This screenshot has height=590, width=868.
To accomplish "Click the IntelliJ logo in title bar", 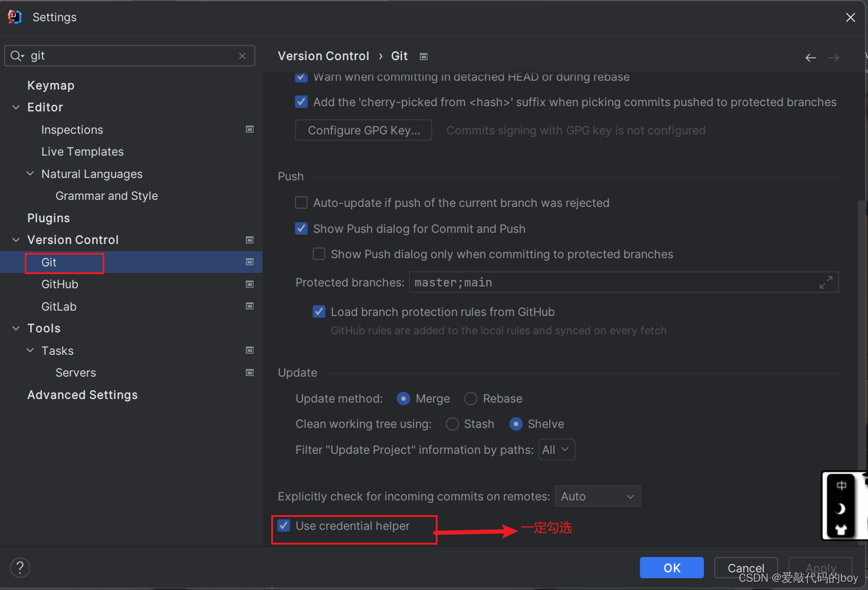I will tap(14, 17).
